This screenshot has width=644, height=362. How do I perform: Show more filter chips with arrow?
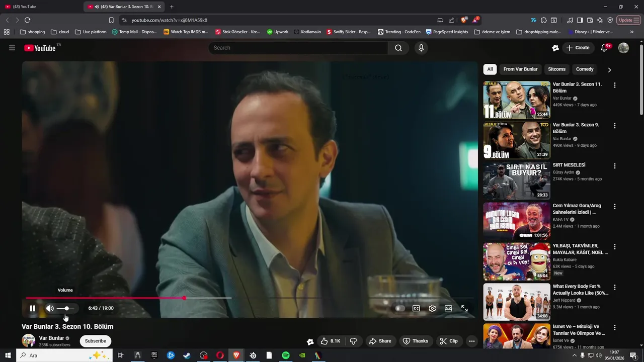point(609,70)
